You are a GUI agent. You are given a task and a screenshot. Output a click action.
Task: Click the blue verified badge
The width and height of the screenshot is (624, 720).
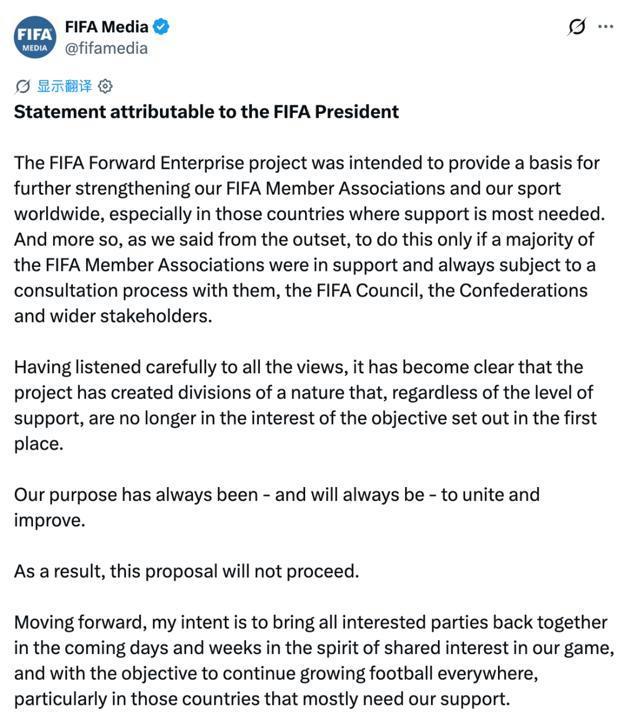161,27
